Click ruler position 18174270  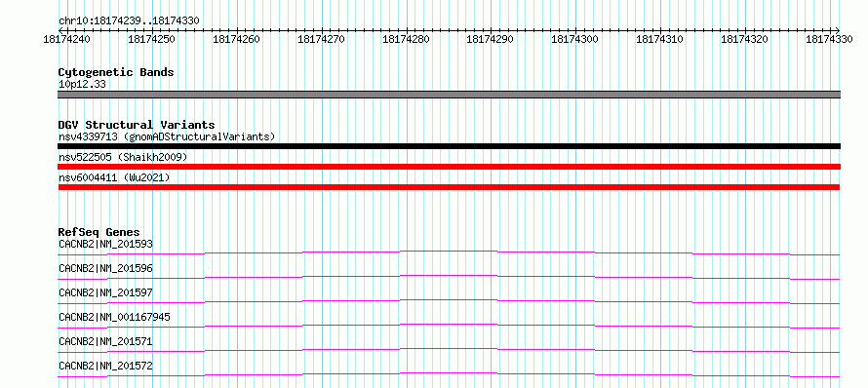coord(322,39)
